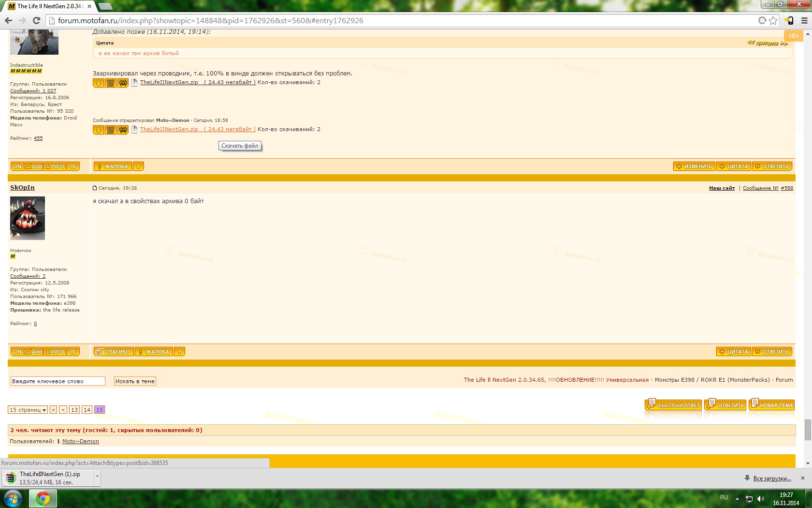Open the Moto~Demon user link
812x508 pixels.
tap(81, 441)
